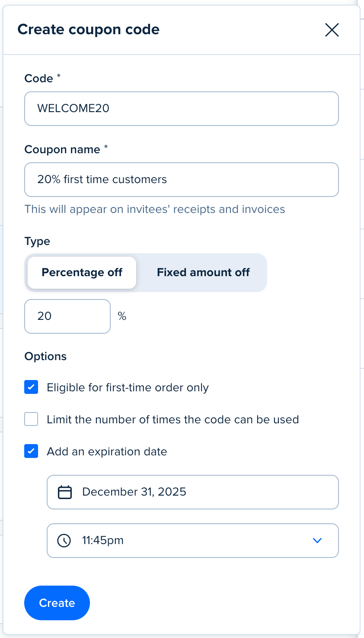
Task: Select the Percentage off type
Action: (82, 273)
